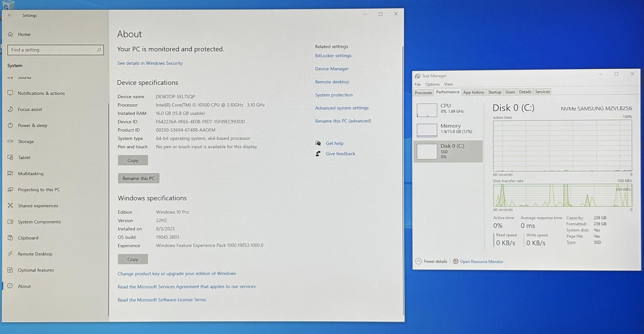This screenshot has width=644, height=334.
Task: Select the device name DESKTOP-5EL7SQP text
Action: (175, 97)
